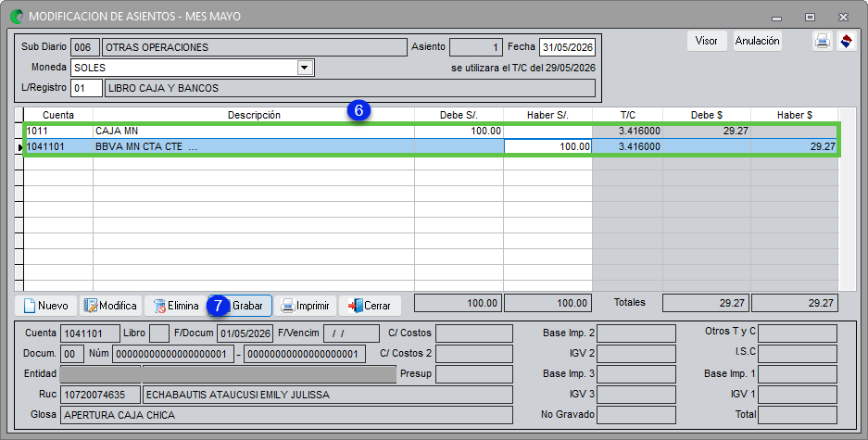Click the Fecha field 31/05/2026

point(568,47)
